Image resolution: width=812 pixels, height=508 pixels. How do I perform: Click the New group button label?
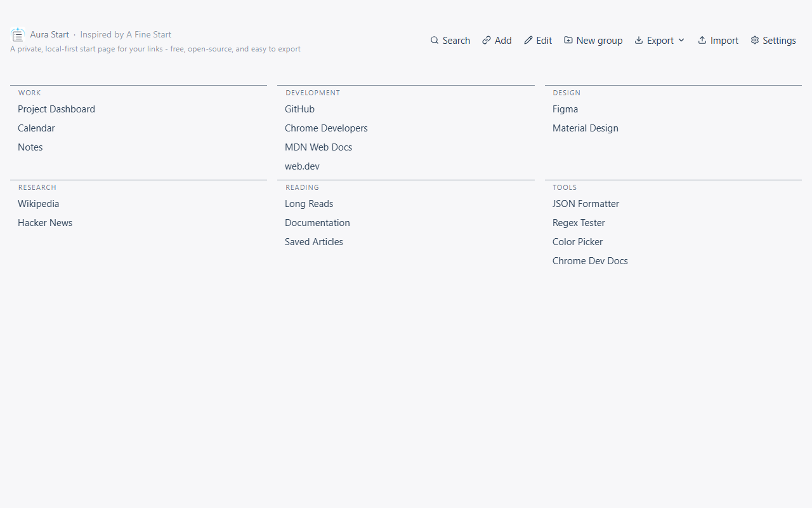[599, 41]
